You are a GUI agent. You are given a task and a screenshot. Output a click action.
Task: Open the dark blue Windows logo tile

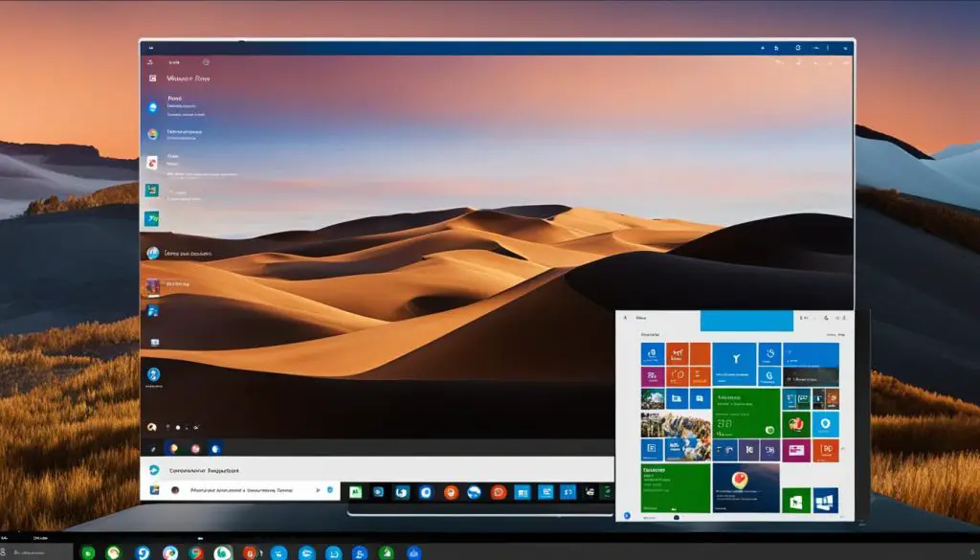click(825, 501)
